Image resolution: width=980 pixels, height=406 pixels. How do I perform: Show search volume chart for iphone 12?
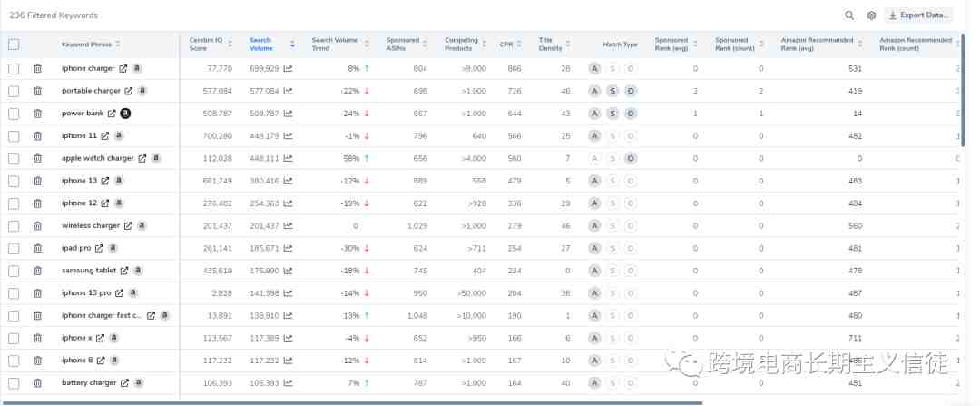point(288,203)
